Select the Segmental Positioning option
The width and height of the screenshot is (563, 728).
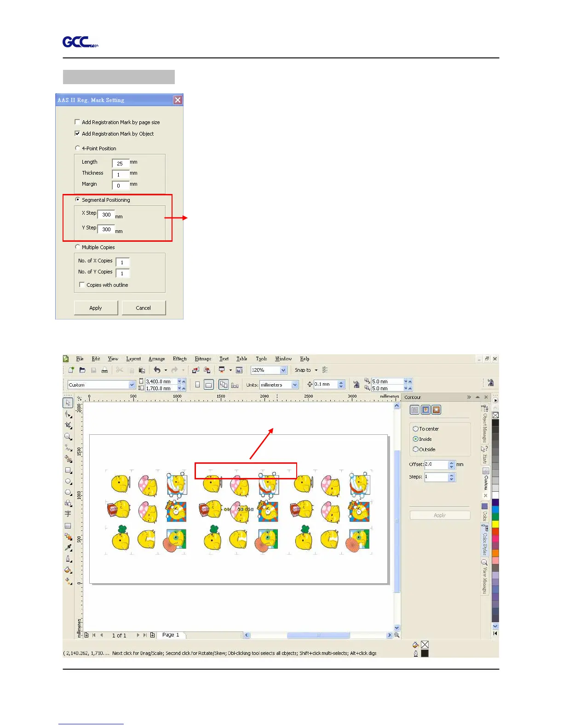pos(77,199)
